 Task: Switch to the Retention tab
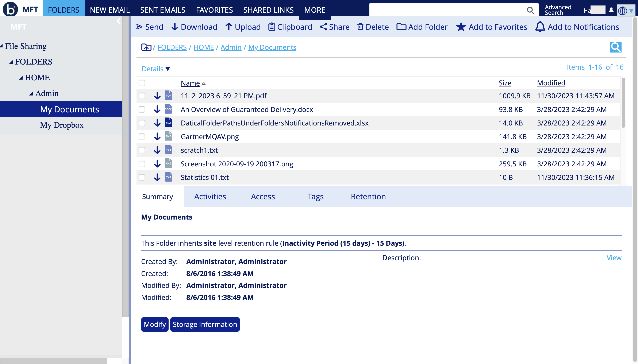pyautogui.click(x=368, y=197)
